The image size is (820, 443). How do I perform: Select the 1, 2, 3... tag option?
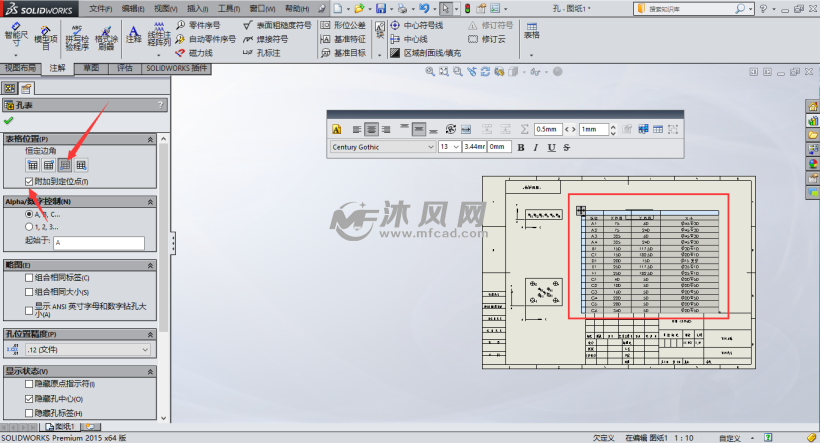[29, 226]
